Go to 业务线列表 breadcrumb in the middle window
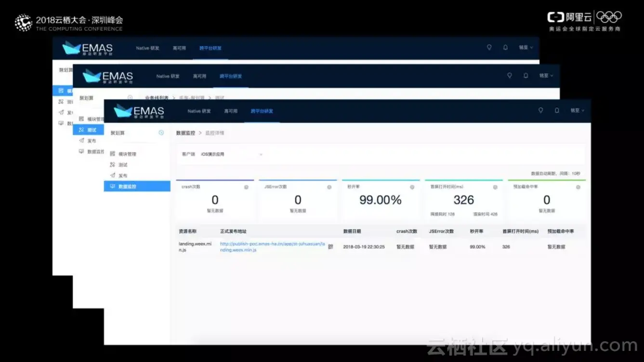Image resolution: width=644 pixels, height=362 pixels. (157, 98)
